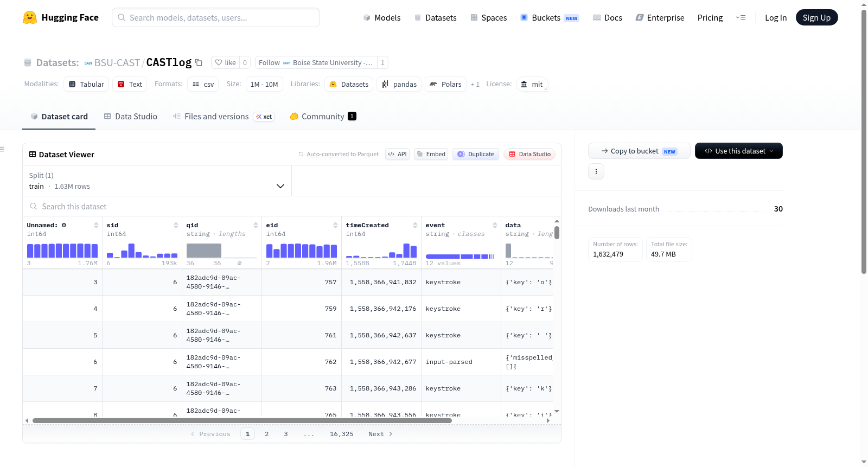
Task: Copy dataset name with the copy icon
Action: pyautogui.click(x=199, y=62)
